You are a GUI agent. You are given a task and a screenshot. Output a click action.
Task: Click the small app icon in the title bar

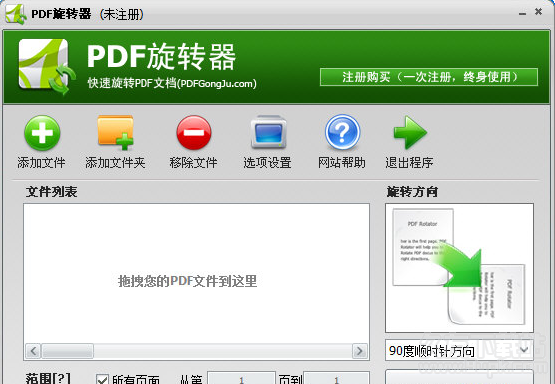click(x=16, y=14)
